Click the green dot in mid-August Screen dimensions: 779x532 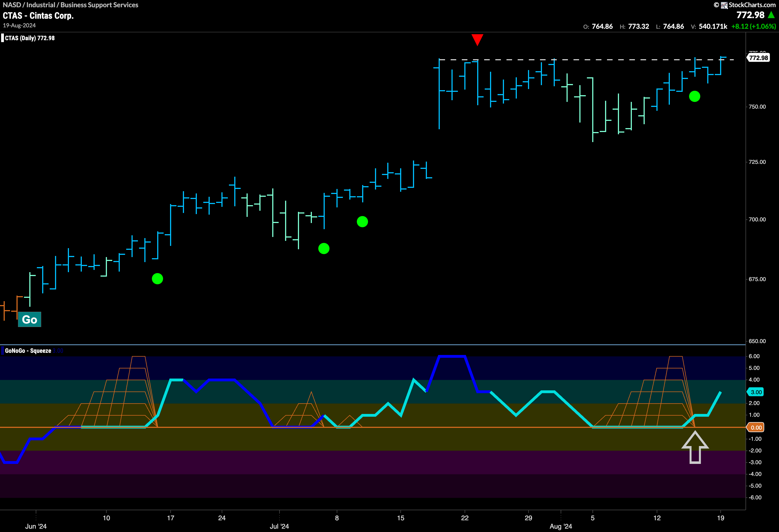[694, 97]
